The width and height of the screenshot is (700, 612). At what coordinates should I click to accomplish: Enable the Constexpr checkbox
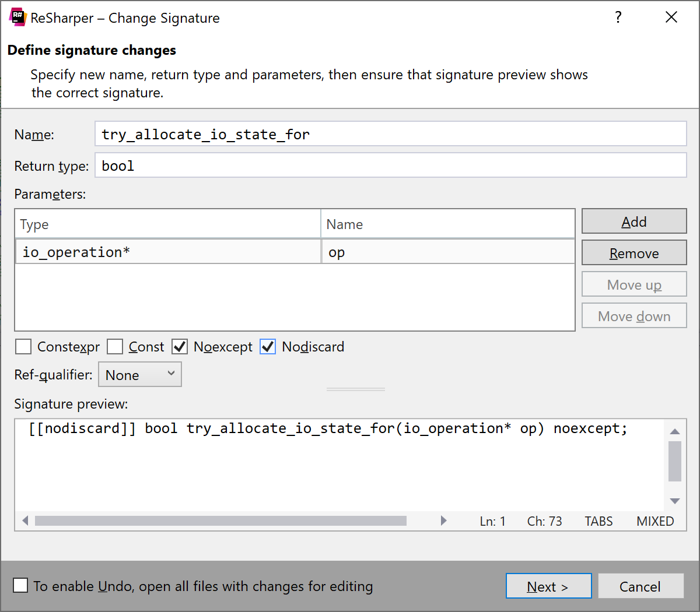click(23, 346)
